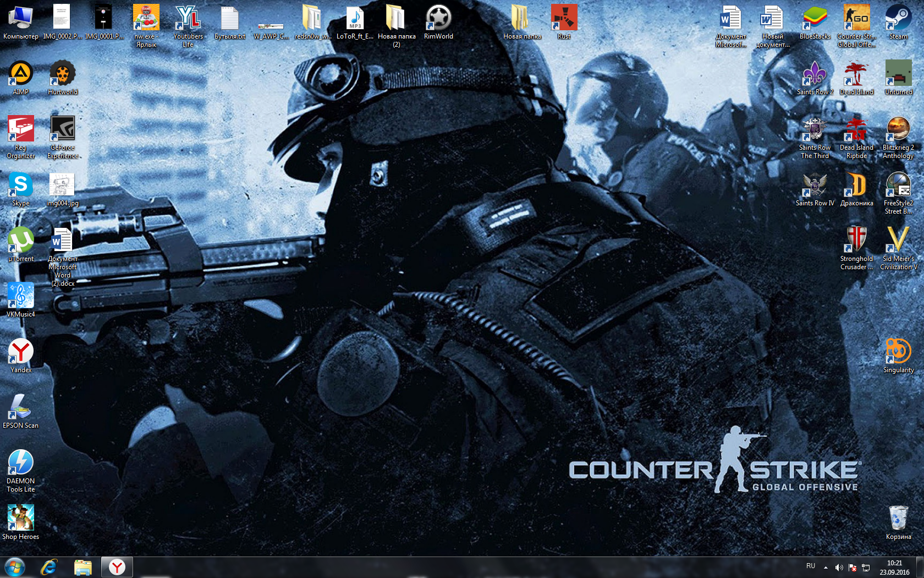Launch the Unturned game shortcut

898,78
